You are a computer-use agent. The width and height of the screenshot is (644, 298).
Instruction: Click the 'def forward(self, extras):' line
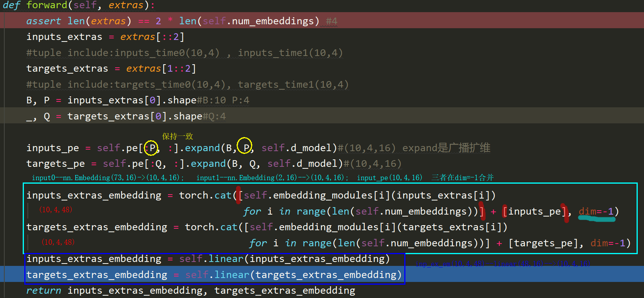[79, 5]
